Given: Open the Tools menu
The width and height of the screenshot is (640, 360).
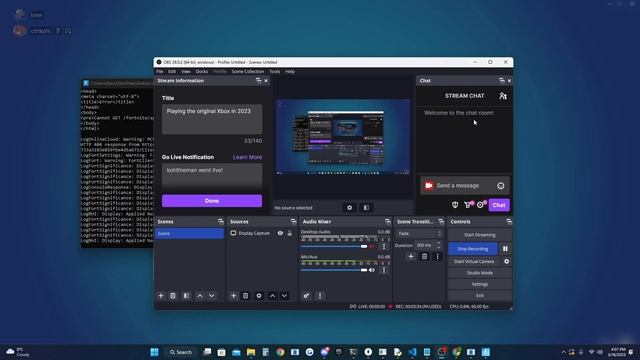Looking at the screenshot, I should pos(275,71).
